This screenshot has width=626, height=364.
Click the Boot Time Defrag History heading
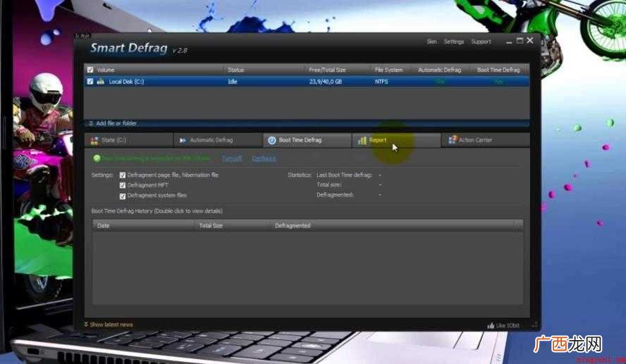[x=157, y=211]
